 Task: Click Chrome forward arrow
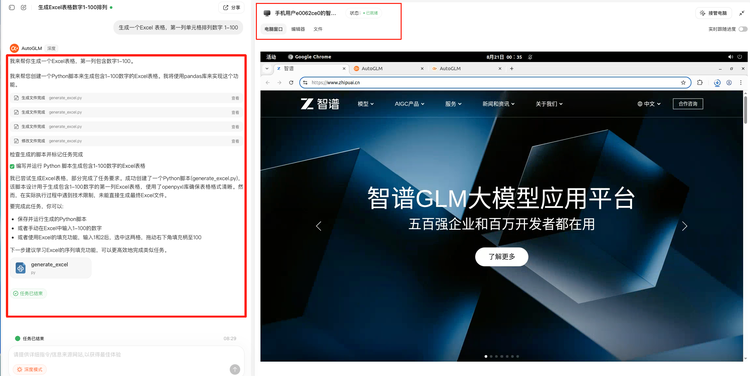[279, 82]
